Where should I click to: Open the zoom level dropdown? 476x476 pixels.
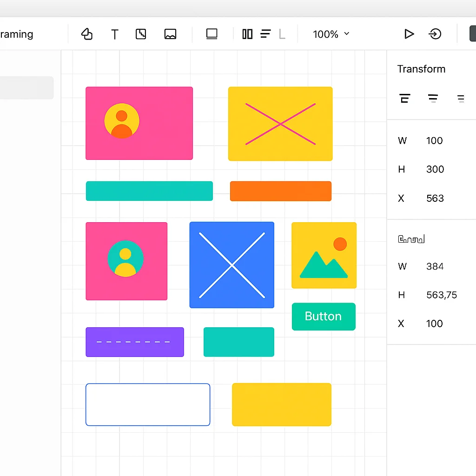[x=331, y=34]
